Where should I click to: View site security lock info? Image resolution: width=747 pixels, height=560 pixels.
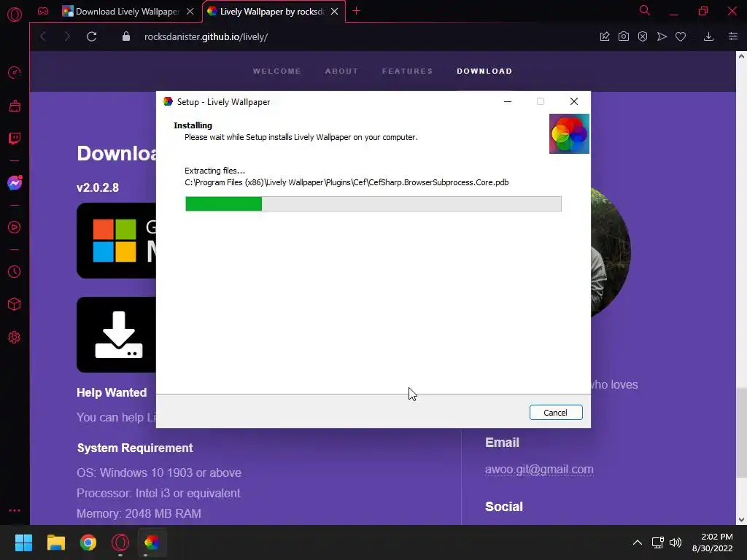[126, 36]
